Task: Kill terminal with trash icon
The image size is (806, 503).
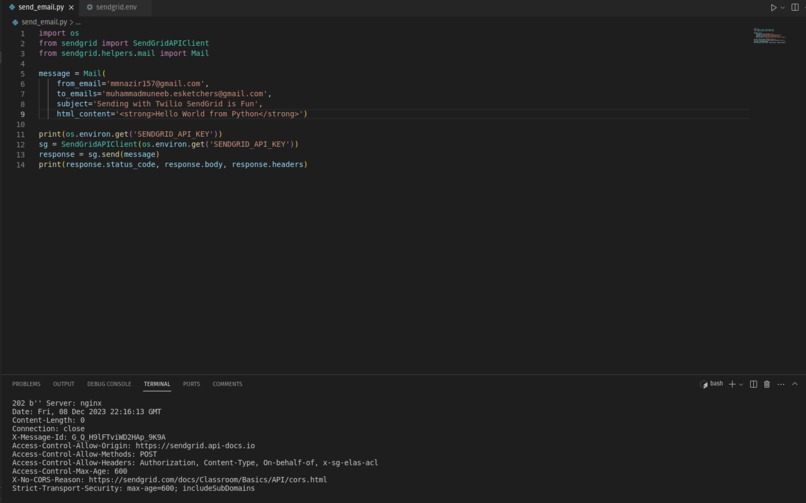Action: click(x=767, y=384)
